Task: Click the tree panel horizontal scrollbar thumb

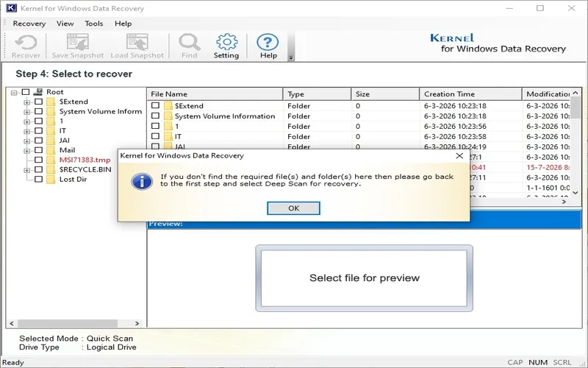Action: [x=68, y=323]
